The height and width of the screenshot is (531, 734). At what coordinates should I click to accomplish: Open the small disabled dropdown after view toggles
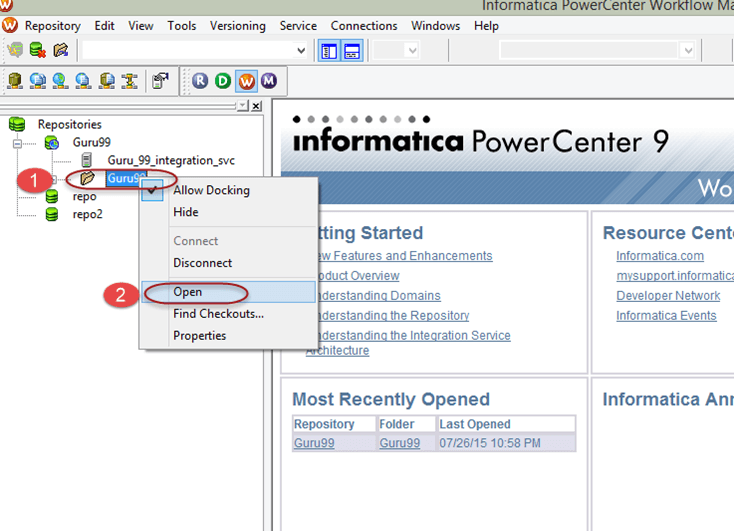(412, 51)
